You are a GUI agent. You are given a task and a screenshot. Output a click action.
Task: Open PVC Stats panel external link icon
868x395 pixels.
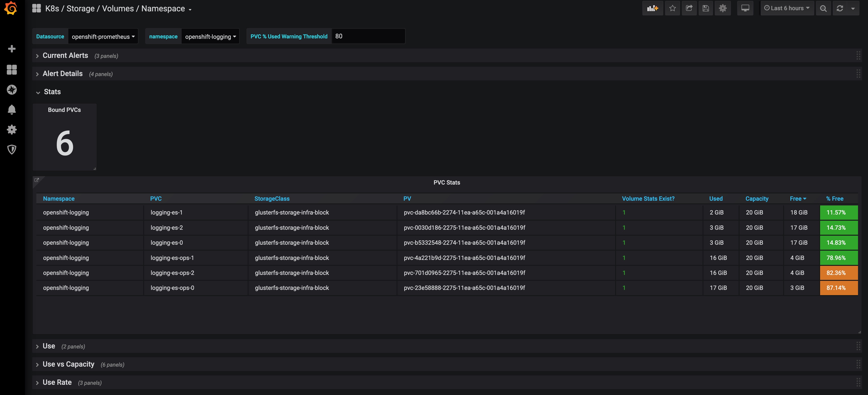[x=37, y=180]
